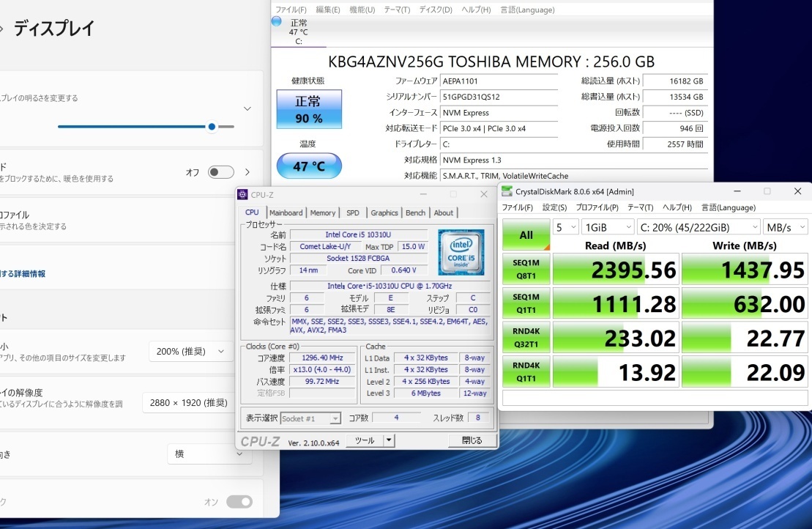Open CrystalDiskInfo 機能(U) menu
Viewport: 812px width, 529px height.
tap(362, 10)
